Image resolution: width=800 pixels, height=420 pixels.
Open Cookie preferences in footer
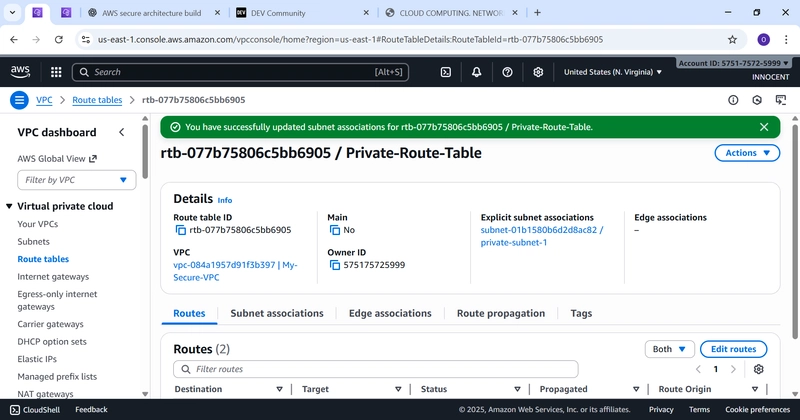tap(757, 409)
